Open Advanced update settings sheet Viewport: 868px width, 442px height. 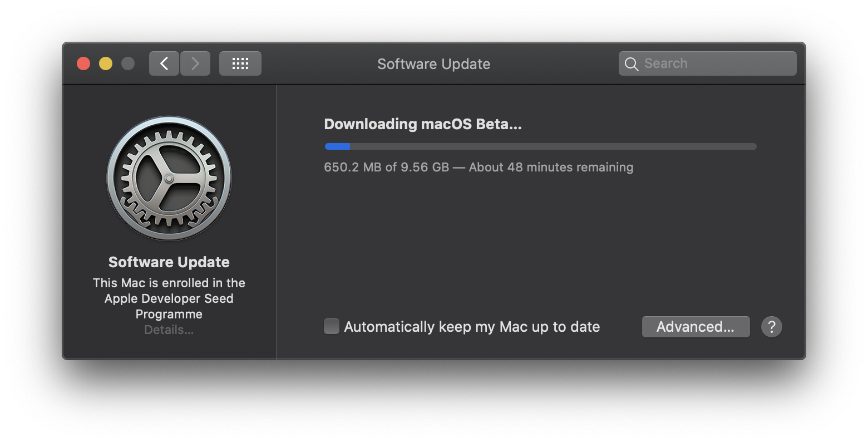(696, 327)
